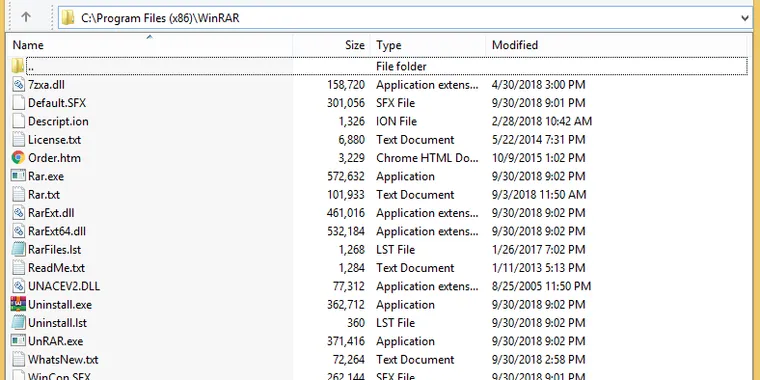Click the 362,712 size value

pos(345,304)
